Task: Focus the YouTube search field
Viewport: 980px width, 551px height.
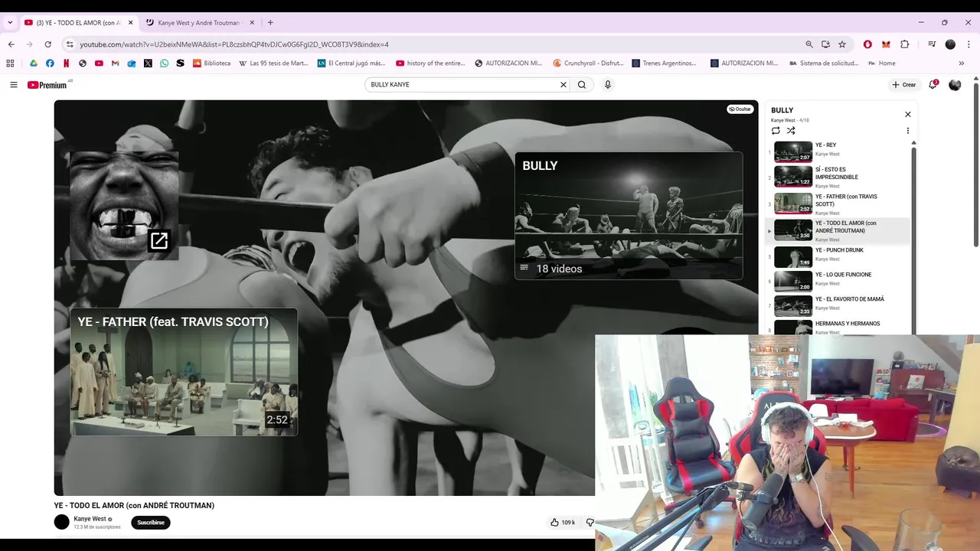Action: (463, 85)
